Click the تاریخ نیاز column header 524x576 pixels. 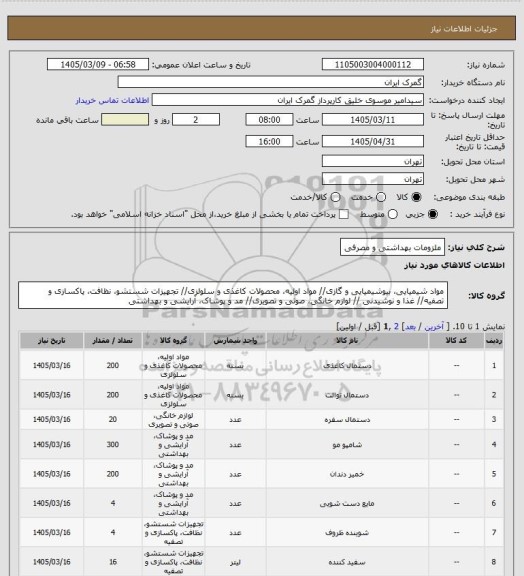click(51, 341)
